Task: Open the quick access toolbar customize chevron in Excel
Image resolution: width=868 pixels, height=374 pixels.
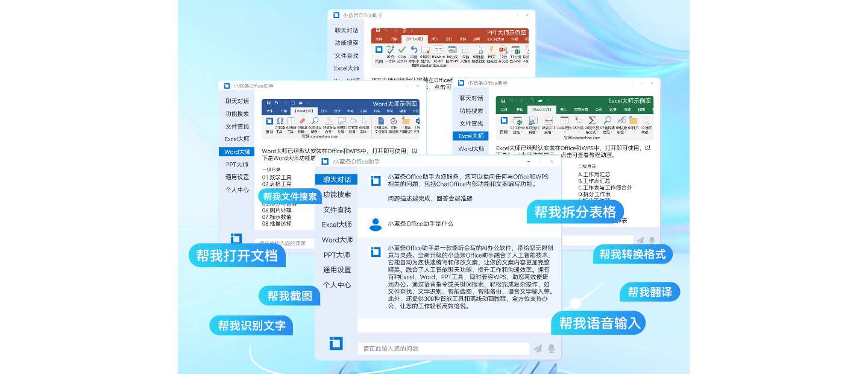Action: 548,101
